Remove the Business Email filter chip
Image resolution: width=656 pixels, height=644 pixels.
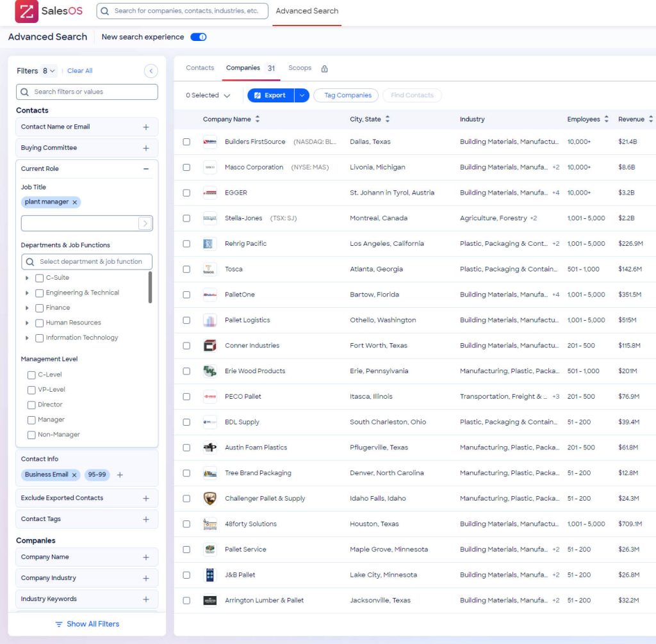click(x=74, y=475)
